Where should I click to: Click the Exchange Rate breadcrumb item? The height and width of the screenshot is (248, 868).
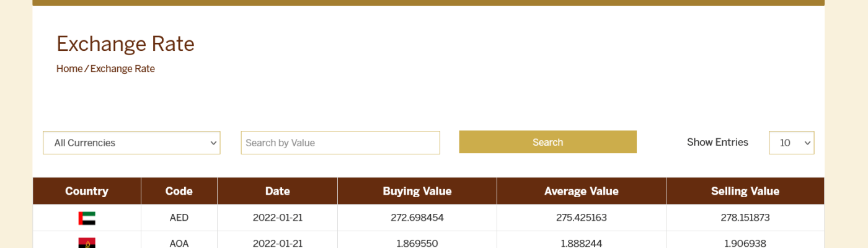coord(123,69)
